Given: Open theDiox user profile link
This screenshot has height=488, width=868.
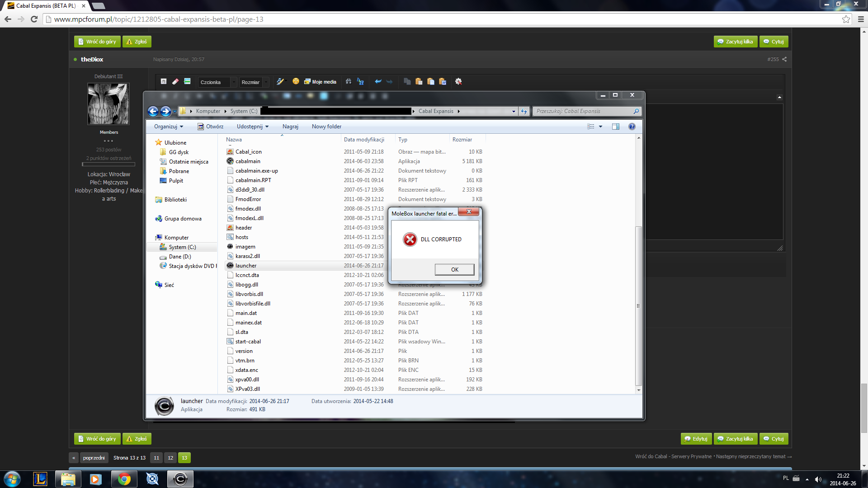Looking at the screenshot, I should (x=92, y=59).
